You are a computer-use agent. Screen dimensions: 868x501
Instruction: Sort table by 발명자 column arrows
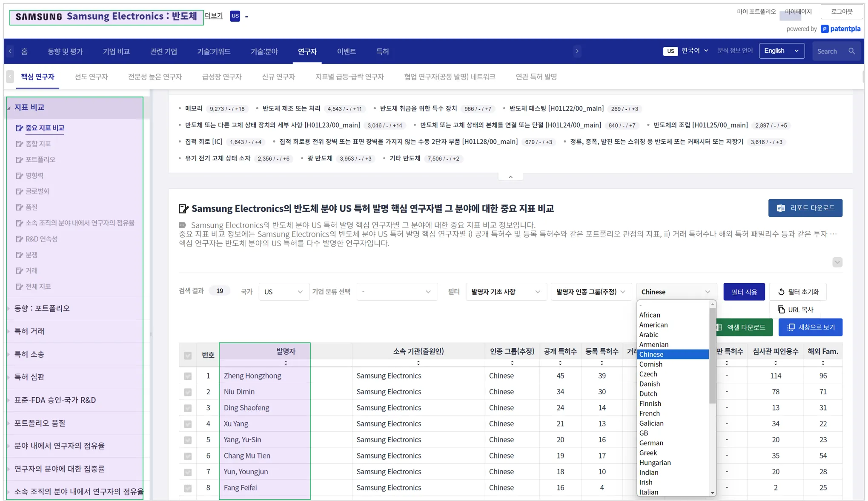click(x=286, y=363)
